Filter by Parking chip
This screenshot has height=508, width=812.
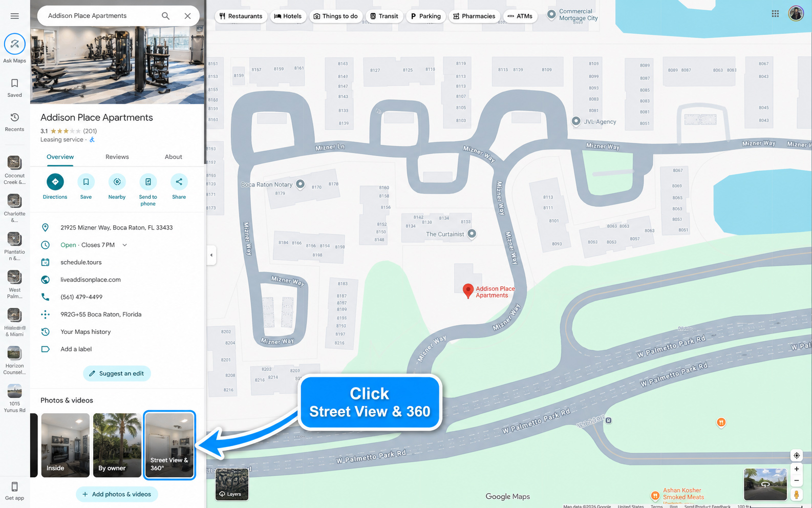(426, 16)
